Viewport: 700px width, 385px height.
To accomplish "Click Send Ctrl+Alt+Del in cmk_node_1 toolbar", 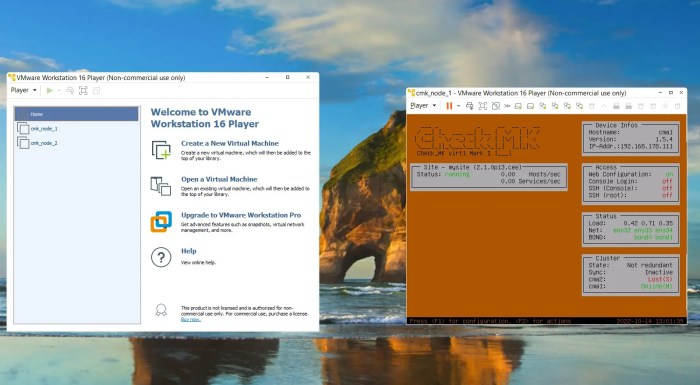I will tap(469, 106).
